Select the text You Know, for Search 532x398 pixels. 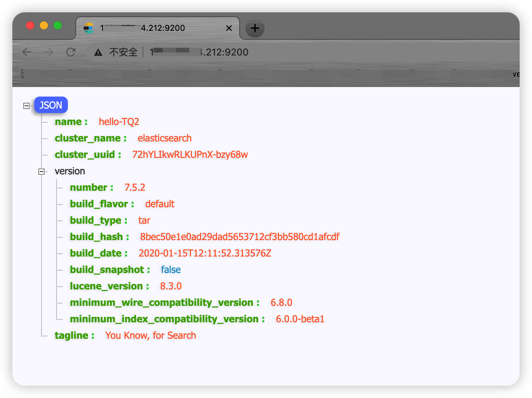click(150, 335)
